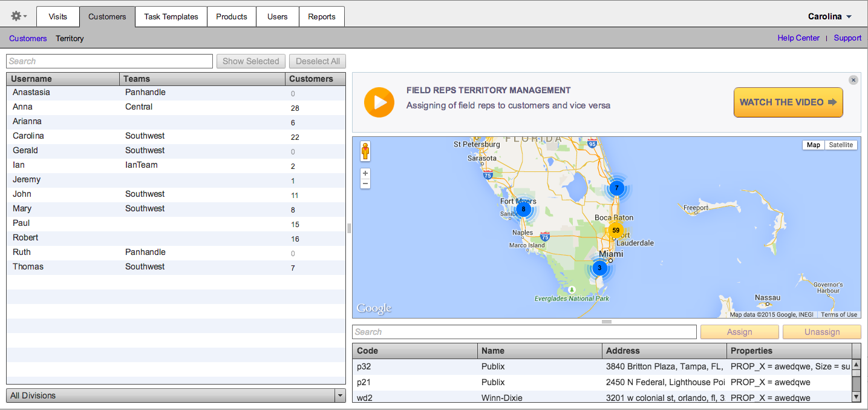Click the users Search field

coord(109,61)
